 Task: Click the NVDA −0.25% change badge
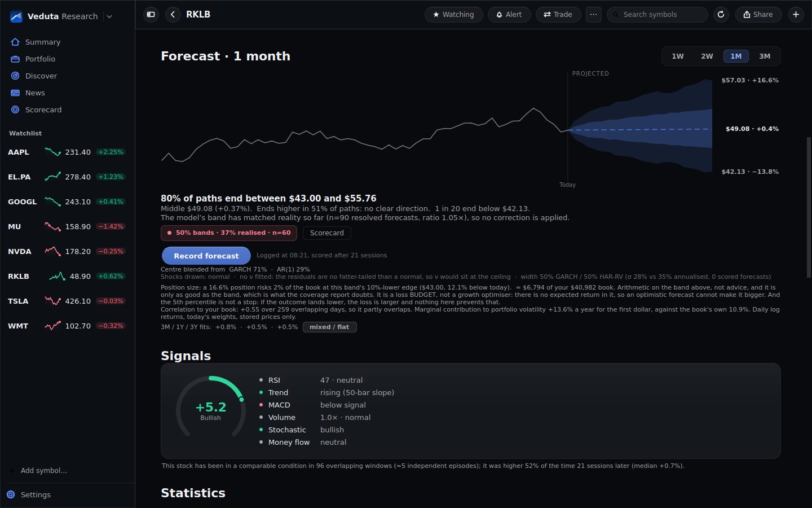point(111,251)
